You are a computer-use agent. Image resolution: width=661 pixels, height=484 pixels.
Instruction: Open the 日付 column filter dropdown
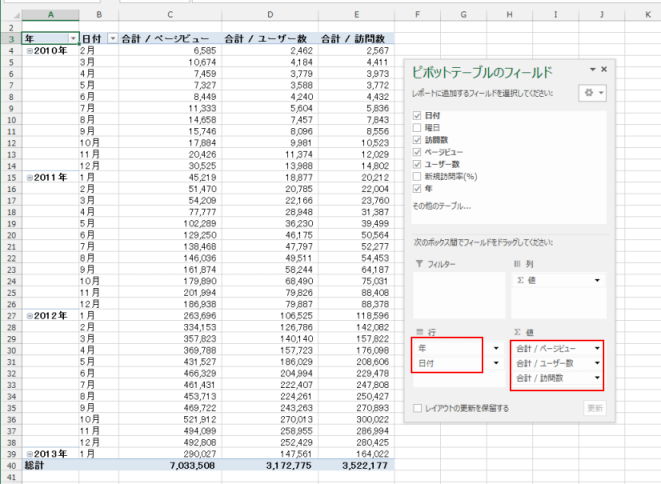(112, 37)
